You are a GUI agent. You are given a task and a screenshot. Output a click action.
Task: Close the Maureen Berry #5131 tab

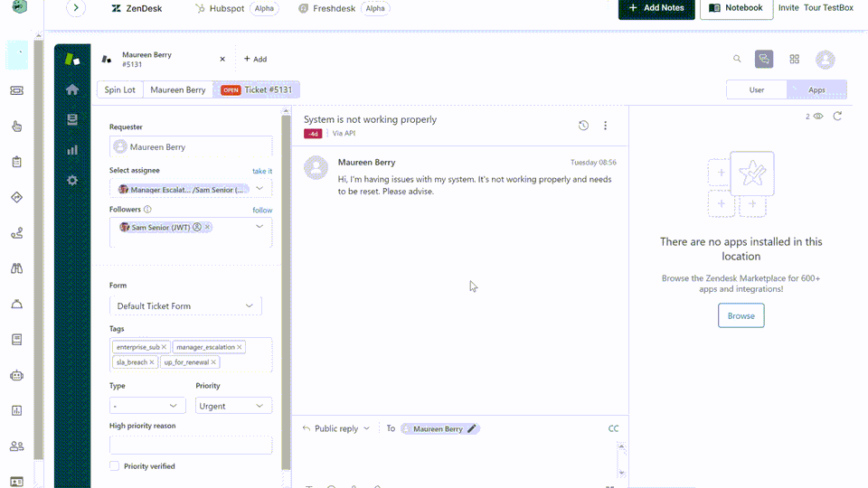point(222,59)
